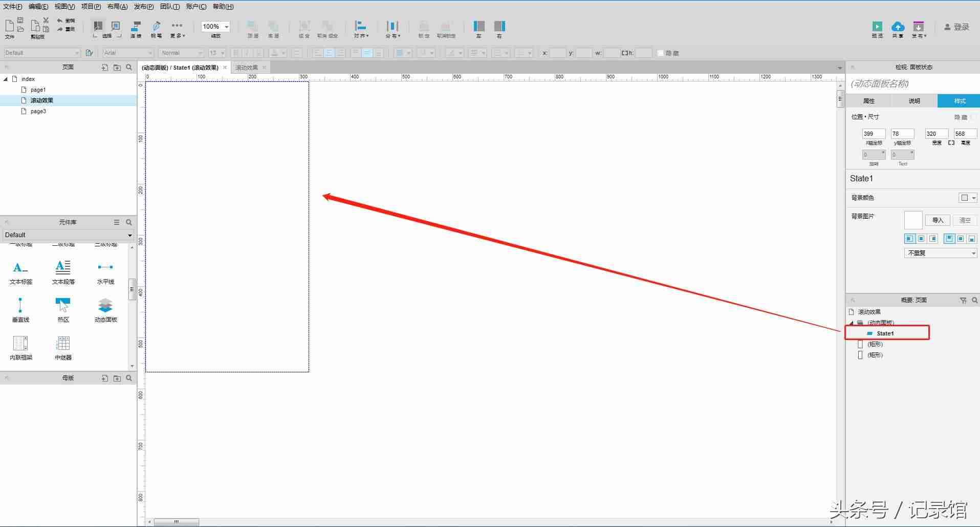The width and height of the screenshot is (980, 527).
Task: Open the File (文件) menu
Action: [13, 6]
